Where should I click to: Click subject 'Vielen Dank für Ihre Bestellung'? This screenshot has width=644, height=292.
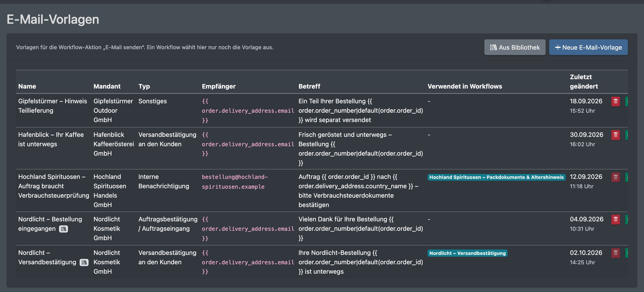tap(360, 229)
